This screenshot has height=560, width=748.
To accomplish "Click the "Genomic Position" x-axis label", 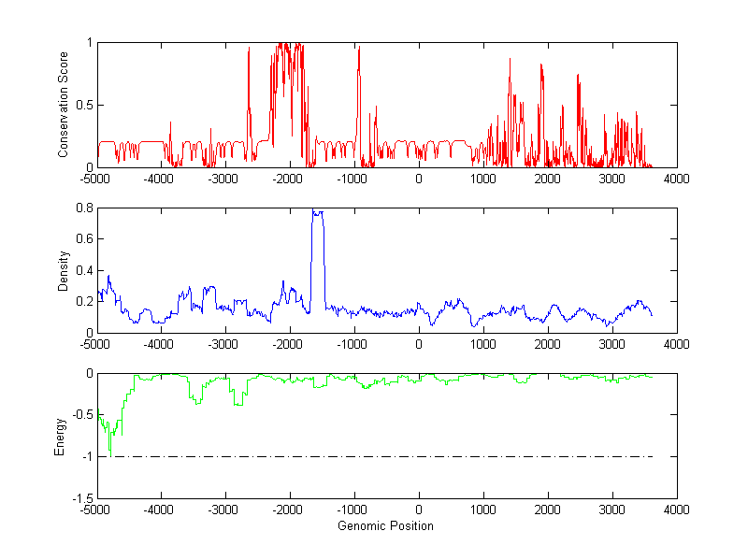I will [x=386, y=525].
